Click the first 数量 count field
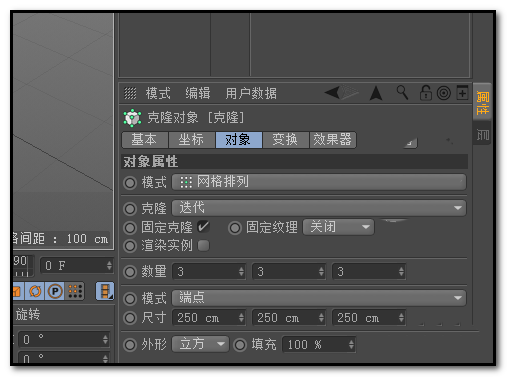This screenshot has height=377, width=507. tap(209, 271)
